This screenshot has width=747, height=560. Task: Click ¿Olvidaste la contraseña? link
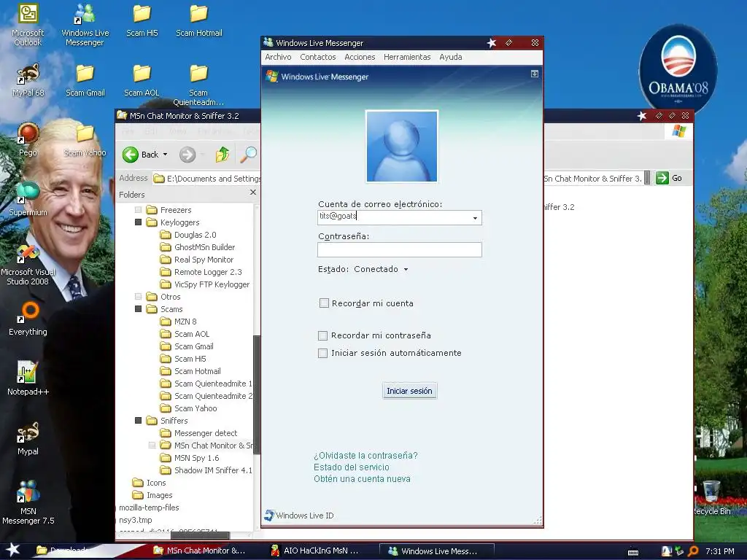(x=365, y=455)
